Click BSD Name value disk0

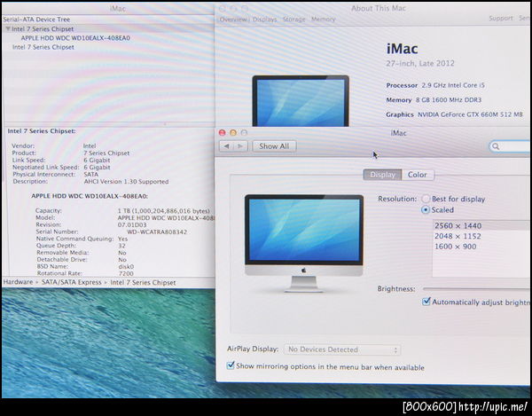(x=126, y=266)
